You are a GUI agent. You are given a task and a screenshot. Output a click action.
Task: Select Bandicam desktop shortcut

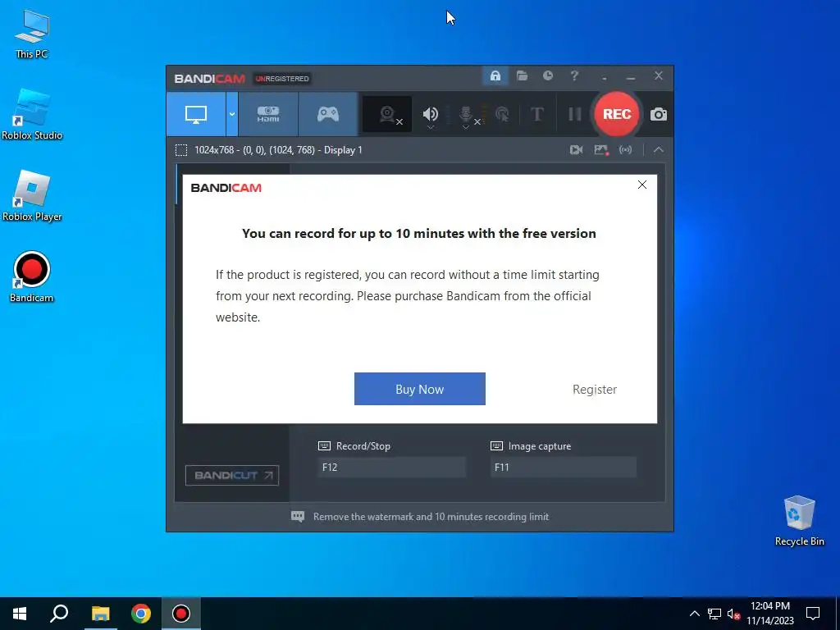[32, 277]
